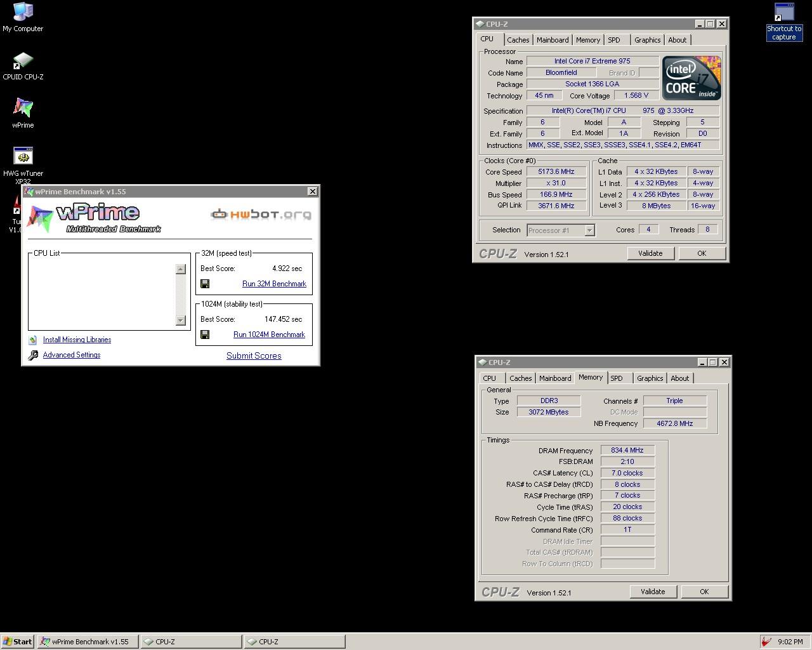The height and width of the screenshot is (650, 812).
Task: Minimize the upper CPU-Z window
Action: [699, 24]
